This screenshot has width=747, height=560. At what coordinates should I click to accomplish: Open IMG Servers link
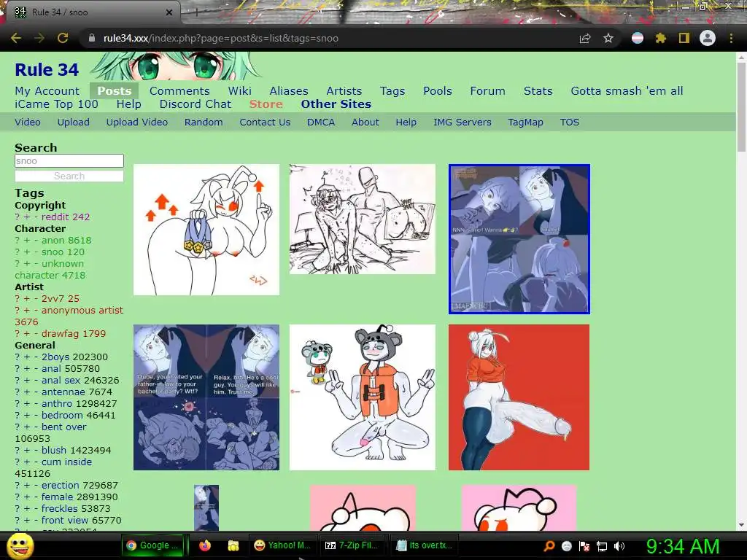[462, 122]
